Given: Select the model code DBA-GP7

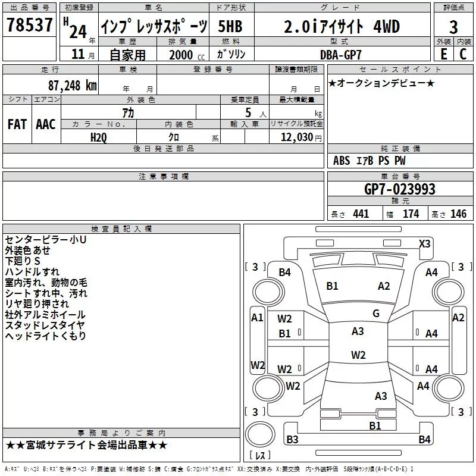Looking at the screenshot, I should click(x=341, y=55).
